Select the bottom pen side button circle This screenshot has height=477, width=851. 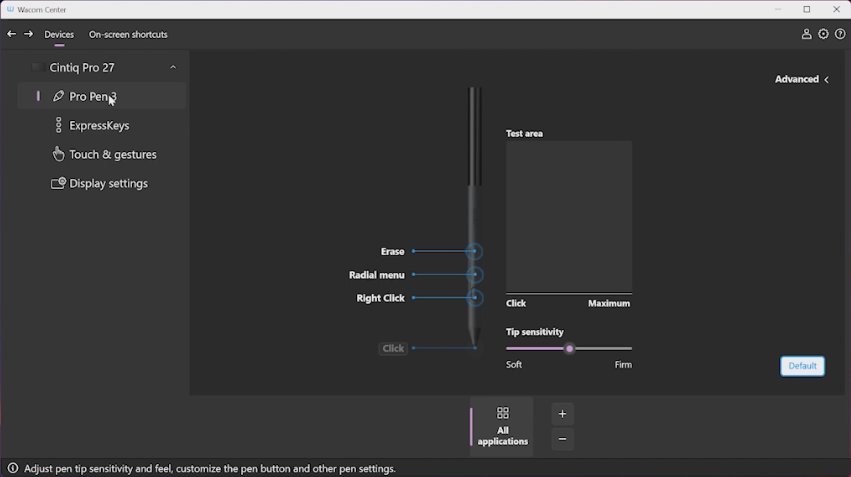click(x=475, y=297)
